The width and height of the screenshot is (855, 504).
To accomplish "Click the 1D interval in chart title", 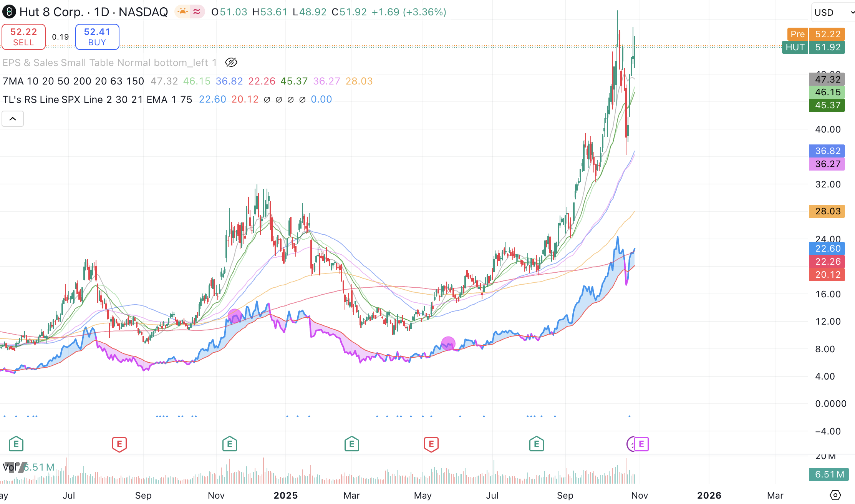I will 102,12.
